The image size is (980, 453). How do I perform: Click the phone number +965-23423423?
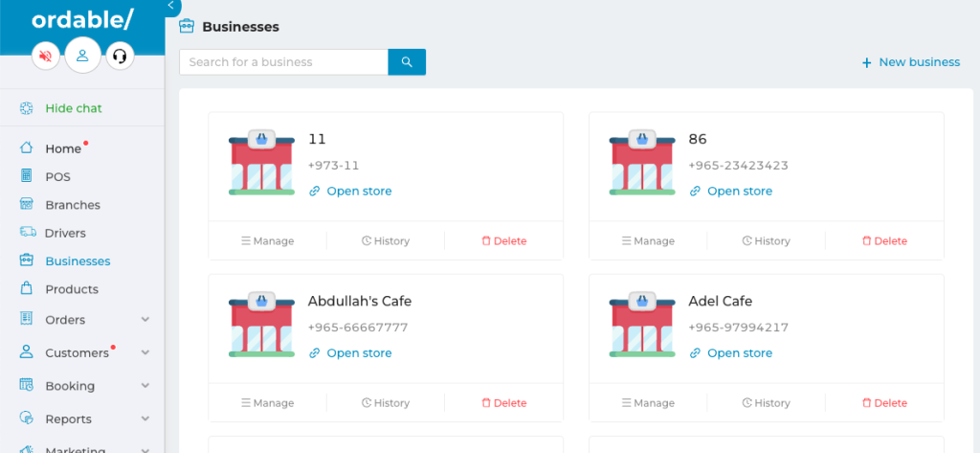738,166
